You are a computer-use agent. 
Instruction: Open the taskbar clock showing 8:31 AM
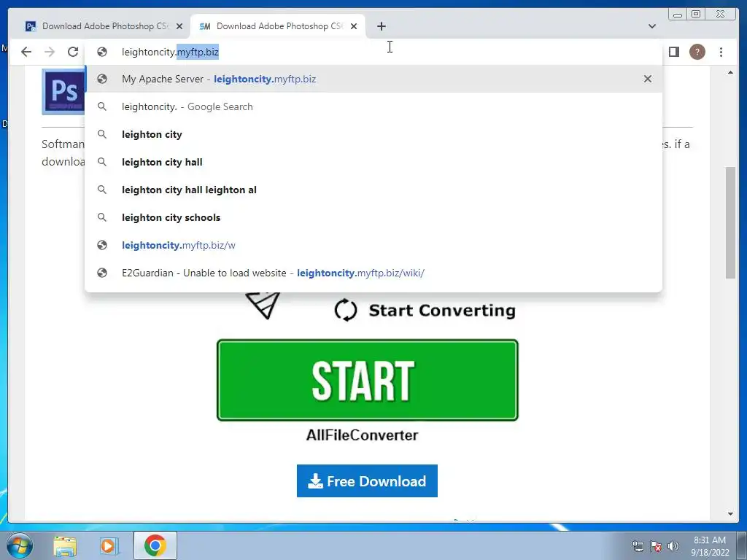tap(710, 546)
